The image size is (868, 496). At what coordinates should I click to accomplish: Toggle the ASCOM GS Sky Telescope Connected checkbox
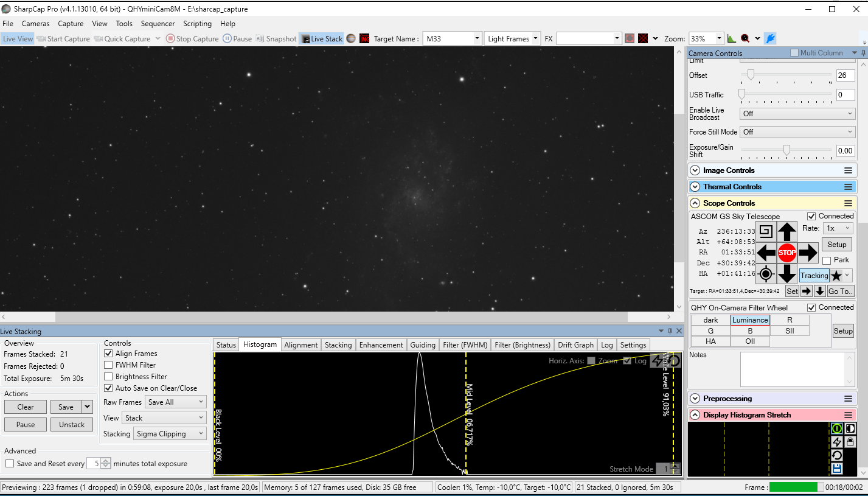coord(811,217)
